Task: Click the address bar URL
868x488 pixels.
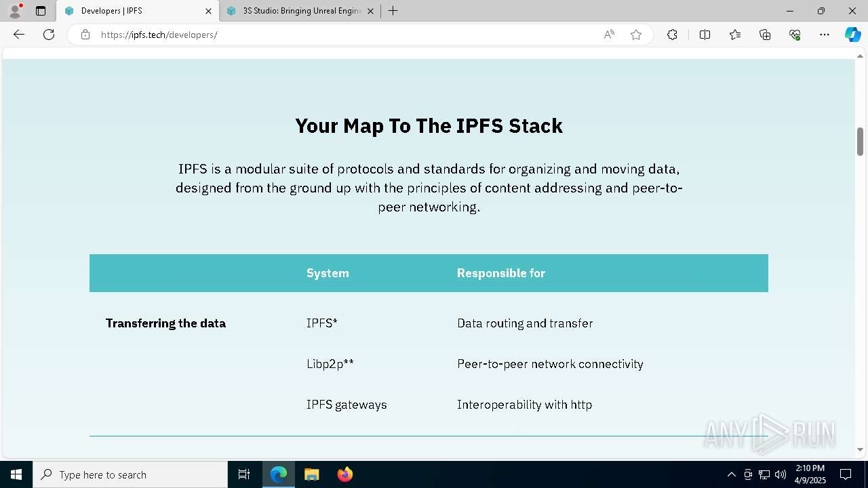Action: pos(159,35)
